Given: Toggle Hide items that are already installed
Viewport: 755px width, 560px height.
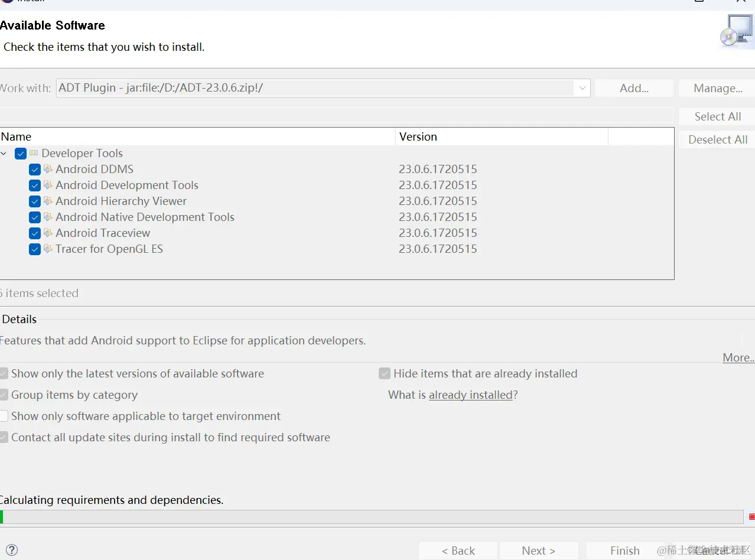Looking at the screenshot, I should pyautogui.click(x=385, y=374).
